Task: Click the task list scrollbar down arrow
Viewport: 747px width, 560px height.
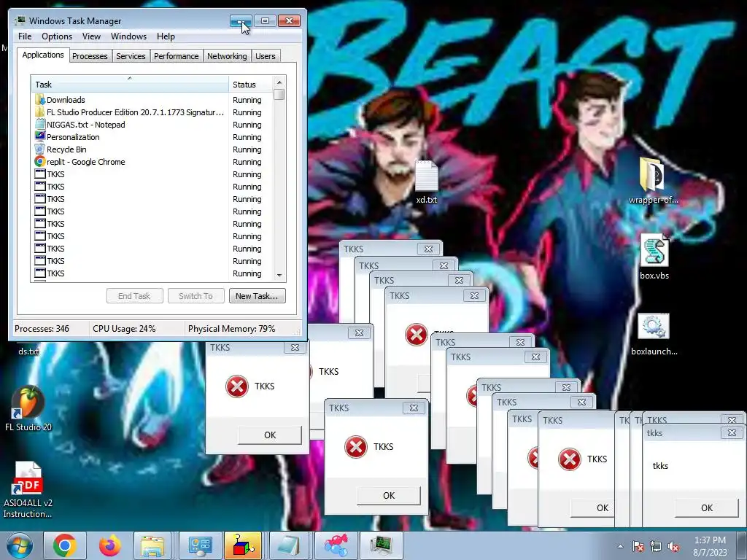Action: [x=279, y=275]
